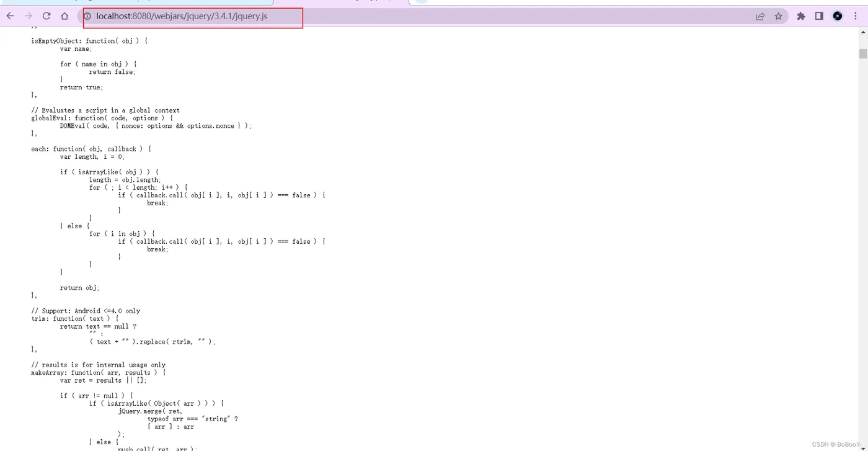Click the line "for ( name in obj ) {"
868x451 pixels.
click(x=99, y=64)
